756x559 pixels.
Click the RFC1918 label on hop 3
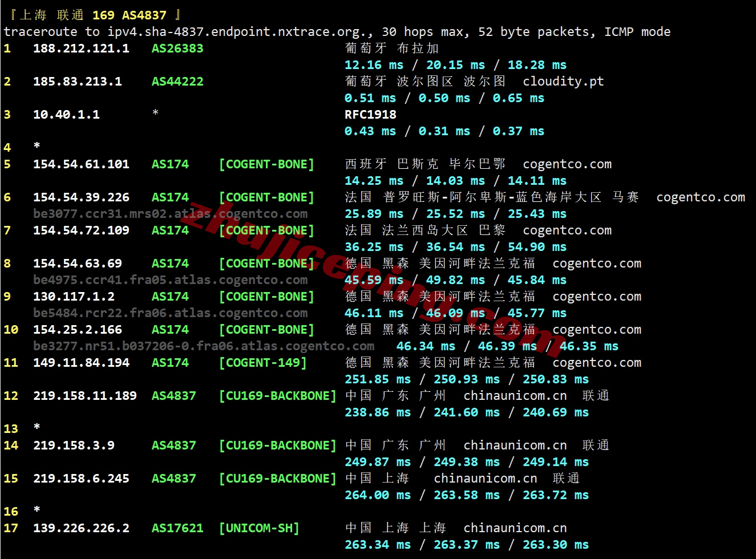point(370,115)
